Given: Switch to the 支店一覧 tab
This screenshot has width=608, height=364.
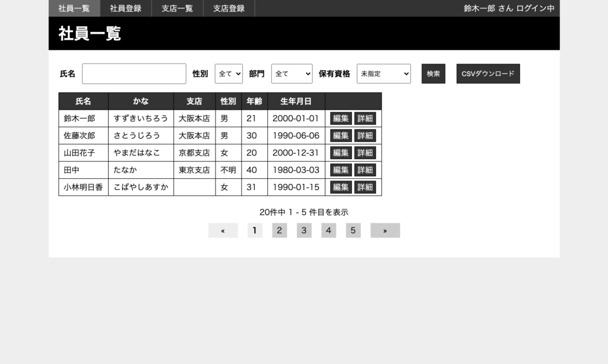Looking at the screenshot, I should (177, 8).
